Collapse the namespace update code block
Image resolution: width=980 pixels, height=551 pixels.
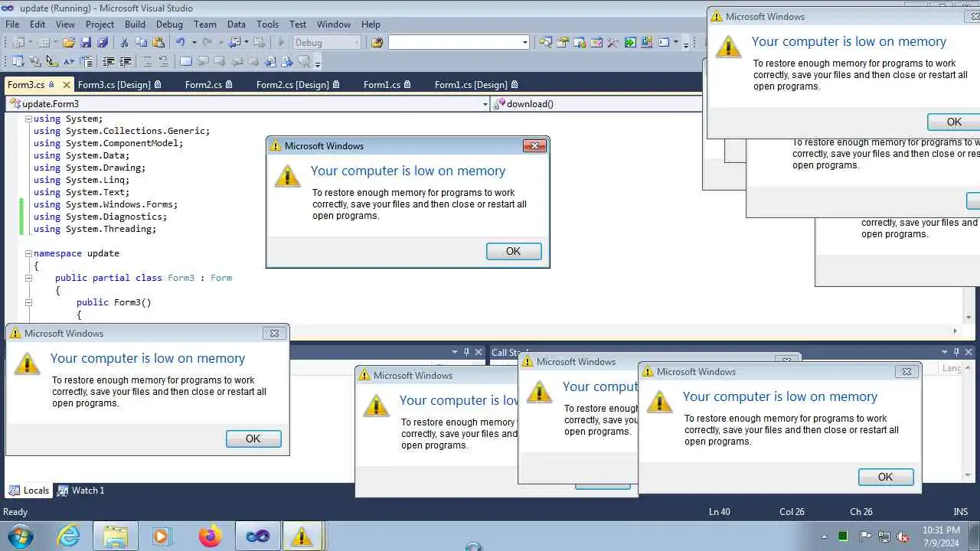tap(28, 253)
